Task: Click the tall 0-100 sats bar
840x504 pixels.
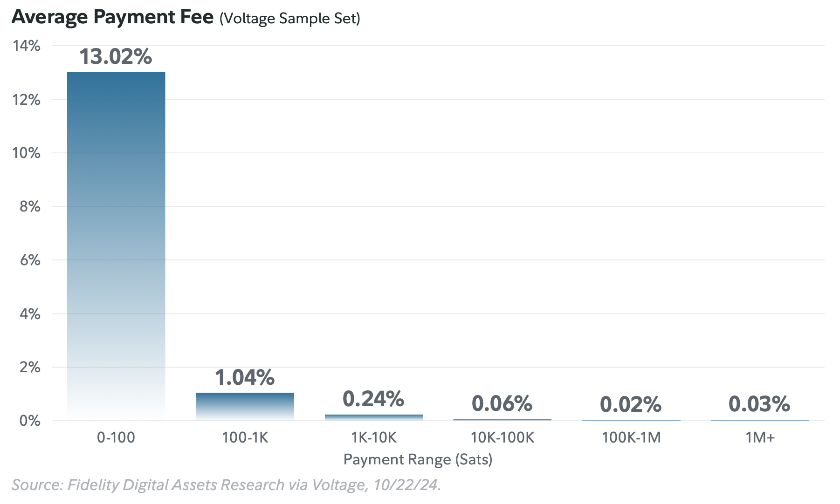Action: (116, 233)
